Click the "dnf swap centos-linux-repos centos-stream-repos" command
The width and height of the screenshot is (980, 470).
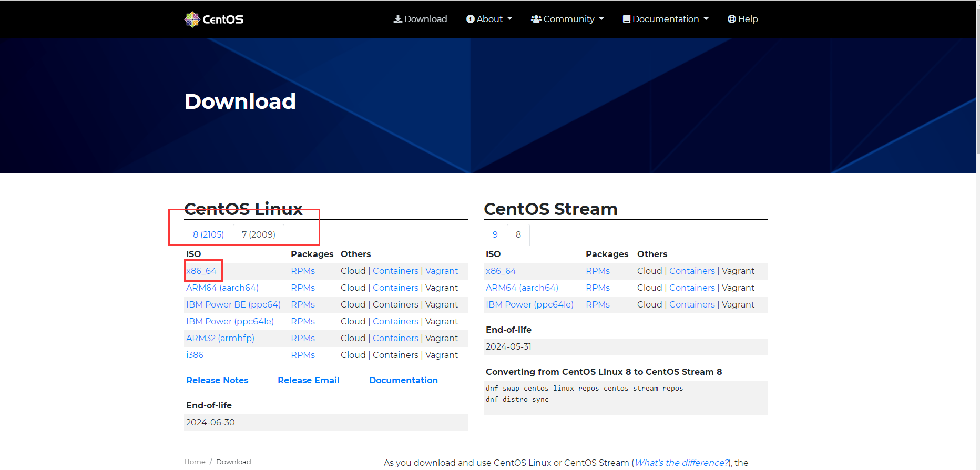[584, 389]
